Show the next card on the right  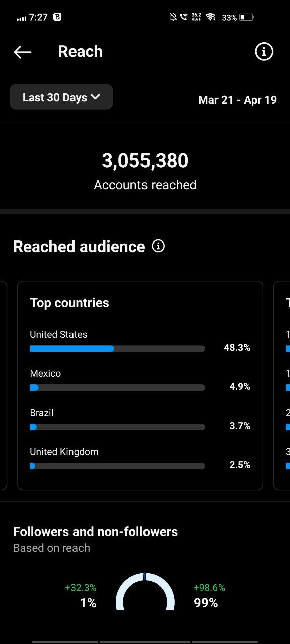(282, 385)
